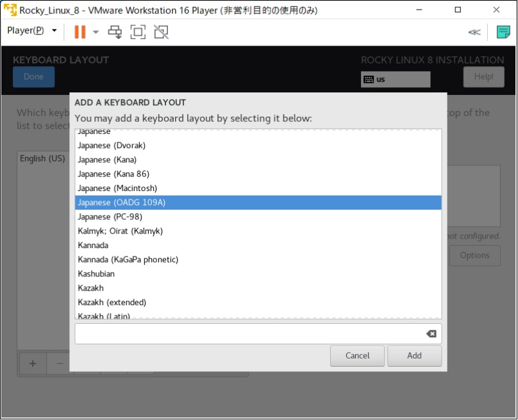The height and width of the screenshot is (420, 518).
Task: Clear the layout filter with the backspace icon
Action: click(x=431, y=333)
